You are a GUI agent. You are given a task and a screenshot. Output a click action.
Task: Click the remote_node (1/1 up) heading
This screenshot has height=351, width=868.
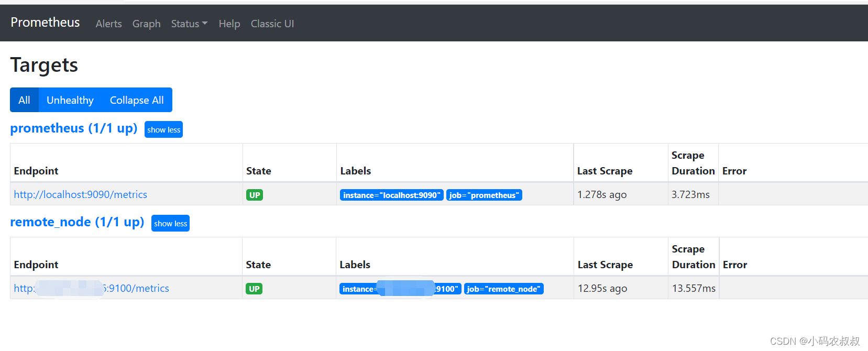(77, 222)
